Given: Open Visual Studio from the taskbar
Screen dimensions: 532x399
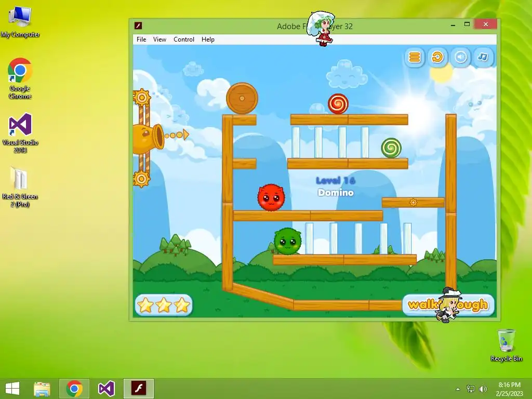Looking at the screenshot, I should point(106,389).
